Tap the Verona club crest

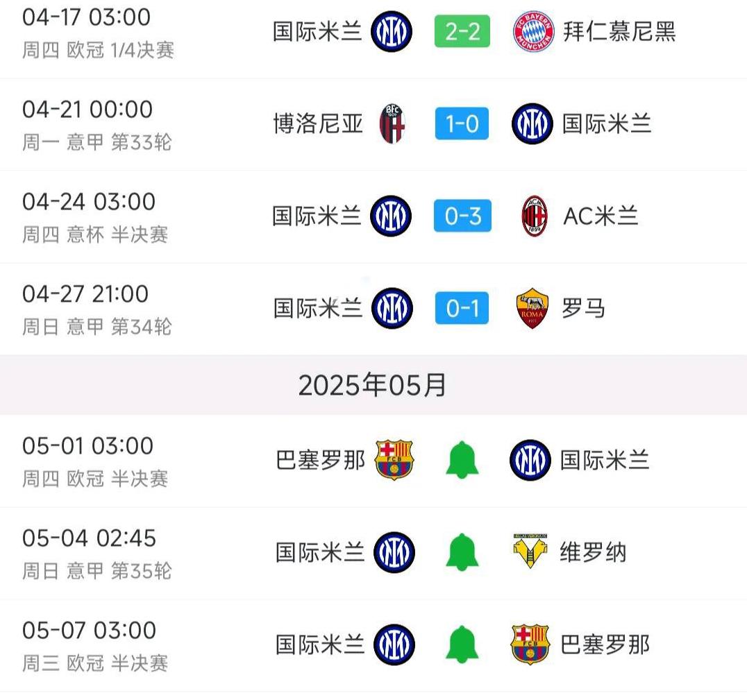tap(530, 551)
